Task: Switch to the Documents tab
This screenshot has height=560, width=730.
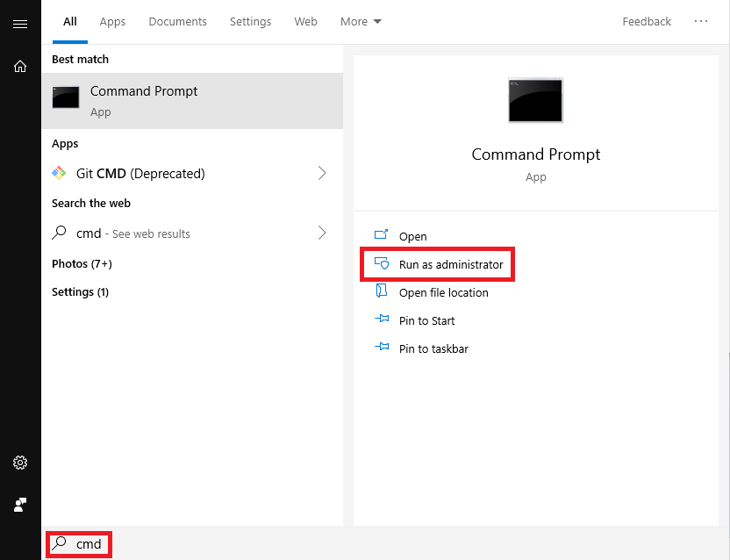Action: [x=177, y=22]
